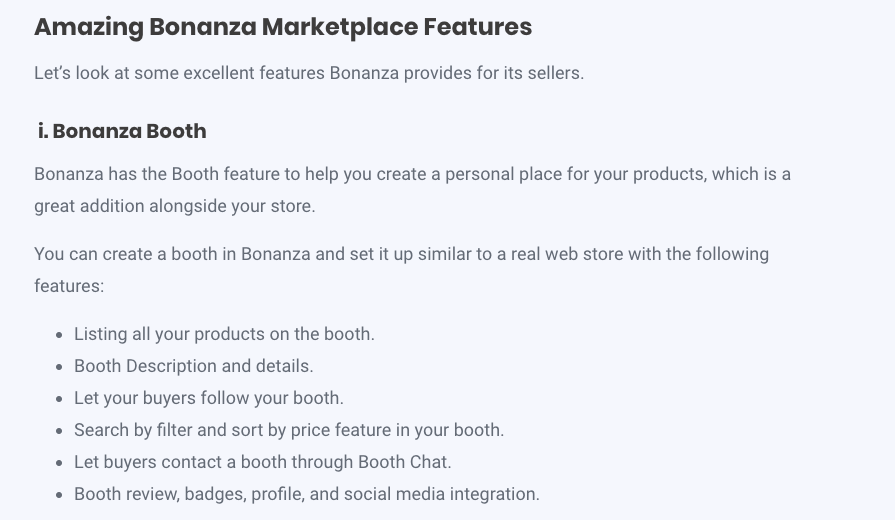Click the bullet dot before 'Let buyers contact'
Viewport: 895px width, 520px height.
[61, 463]
